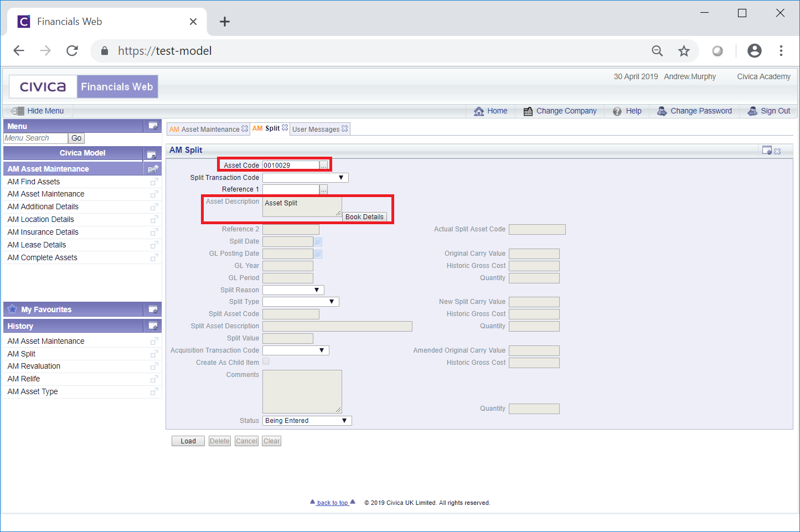
Task: Open Change Company in top navigation
Action: point(560,111)
